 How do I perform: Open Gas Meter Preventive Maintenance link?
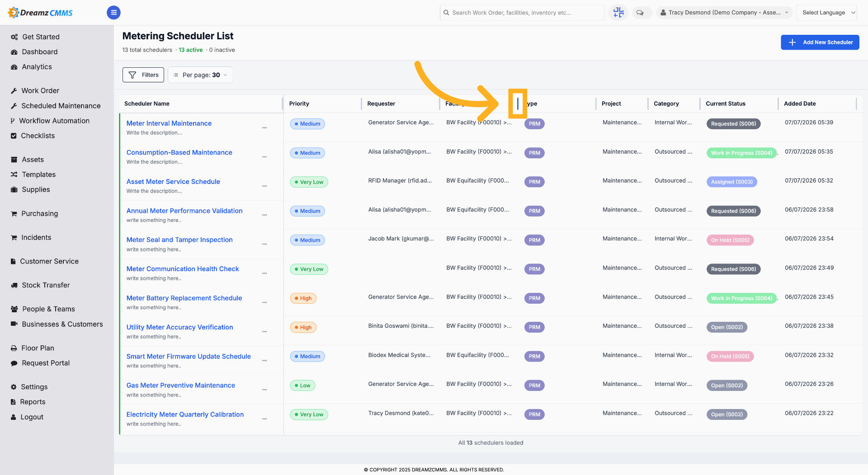point(181,386)
